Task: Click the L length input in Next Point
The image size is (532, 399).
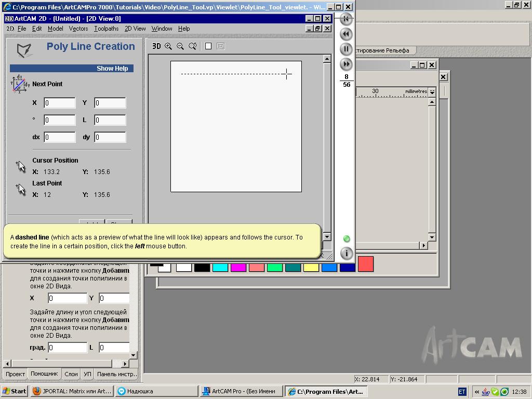Action: pos(110,120)
